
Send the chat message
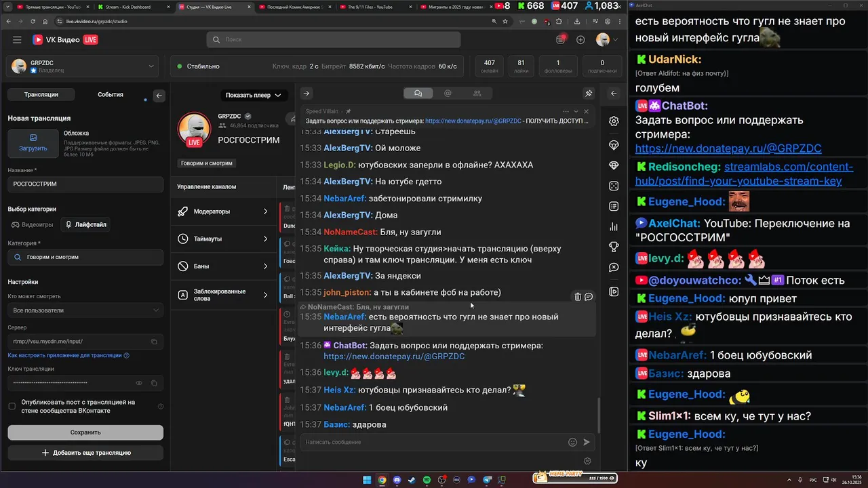pyautogui.click(x=587, y=442)
